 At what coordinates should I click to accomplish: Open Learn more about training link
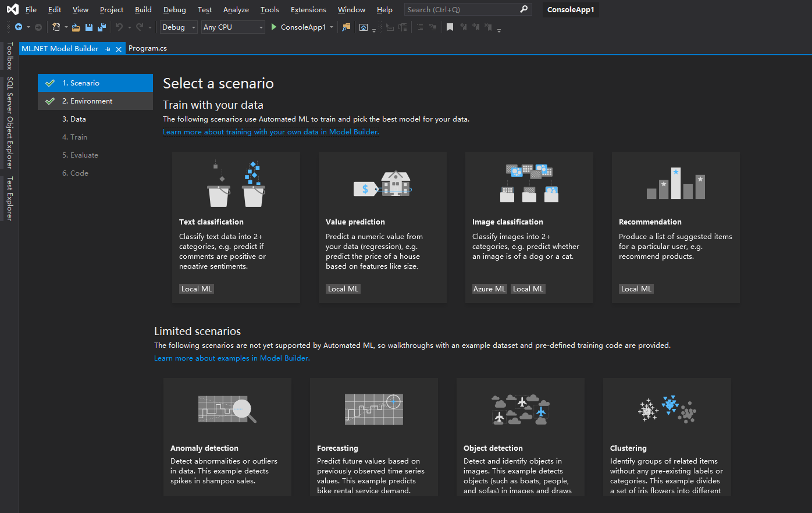coord(271,132)
